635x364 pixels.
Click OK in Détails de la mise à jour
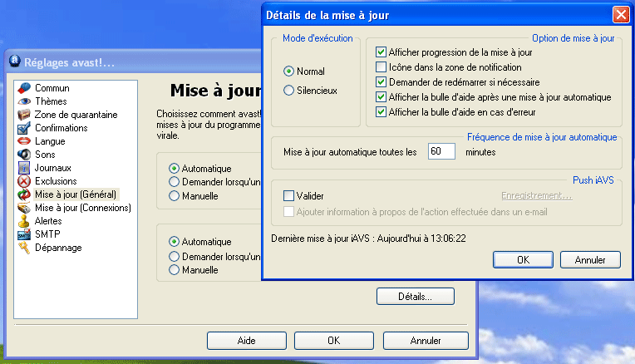pyautogui.click(x=523, y=260)
